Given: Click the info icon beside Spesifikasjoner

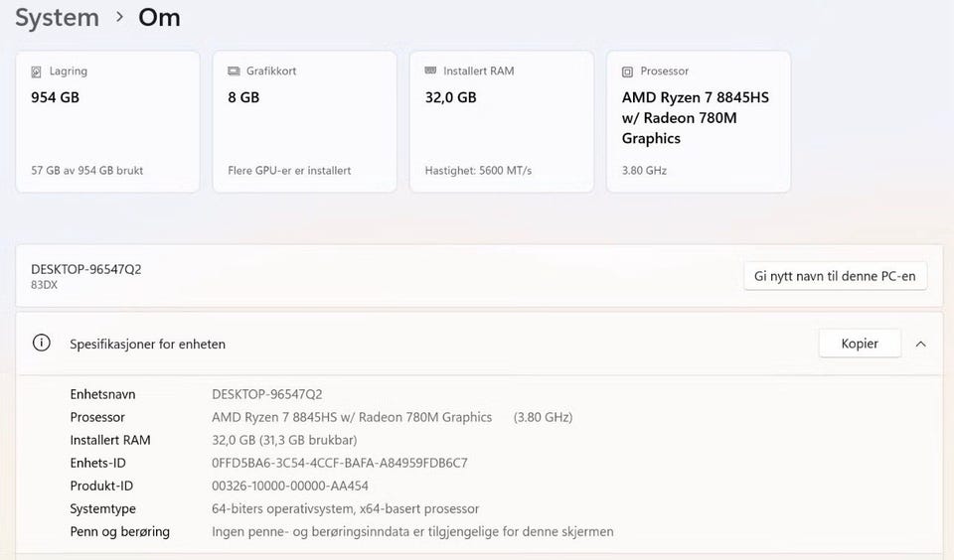Looking at the screenshot, I should [x=42, y=344].
